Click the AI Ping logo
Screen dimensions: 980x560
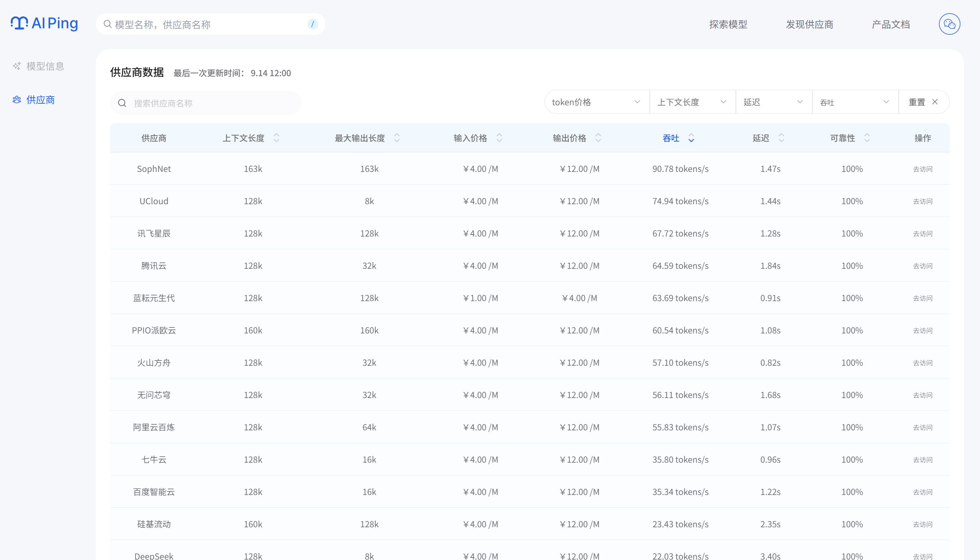click(44, 24)
